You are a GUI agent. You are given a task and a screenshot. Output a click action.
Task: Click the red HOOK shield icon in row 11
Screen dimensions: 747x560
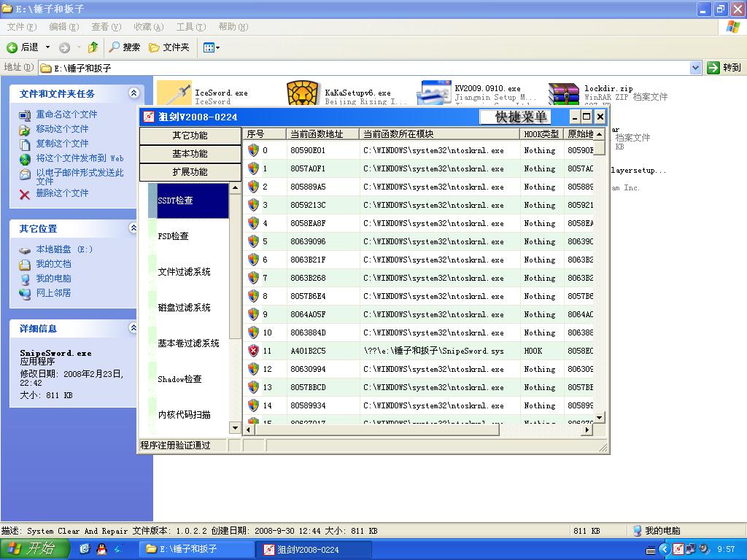pos(253,351)
